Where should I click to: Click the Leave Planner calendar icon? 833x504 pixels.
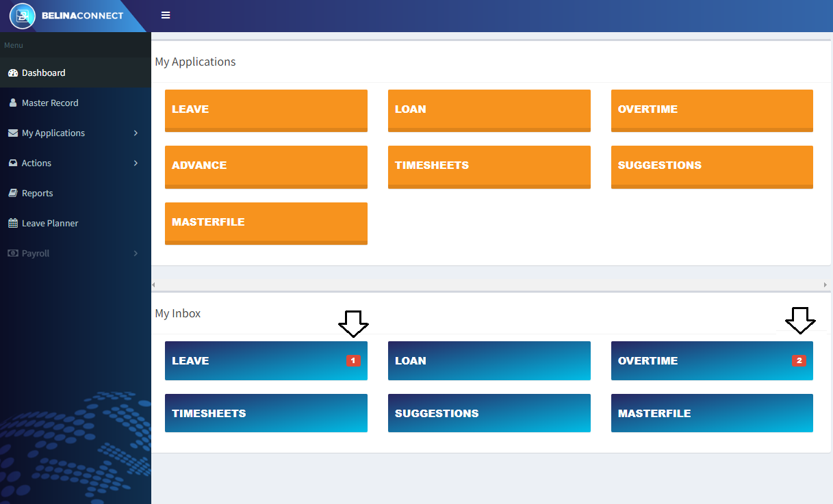point(13,223)
